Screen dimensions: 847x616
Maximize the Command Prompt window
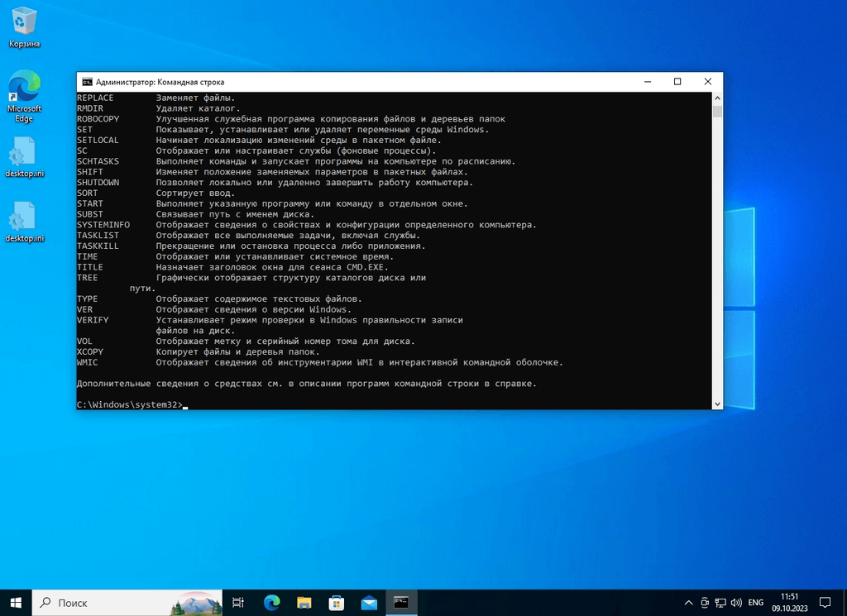677,82
